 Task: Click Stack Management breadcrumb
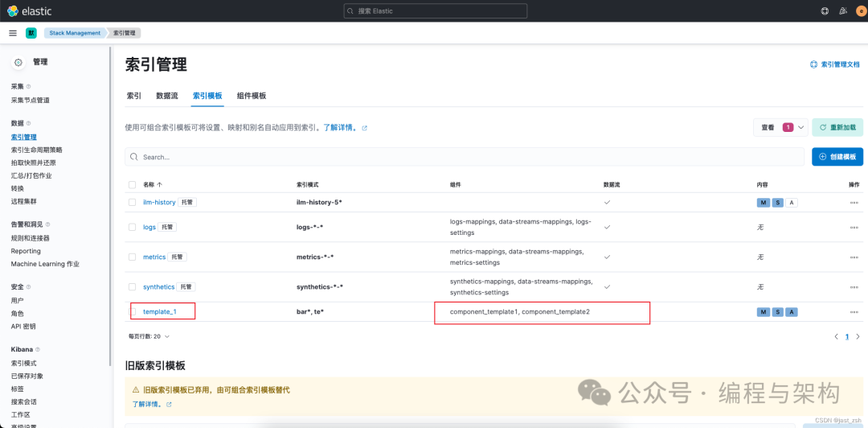coord(76,33)
